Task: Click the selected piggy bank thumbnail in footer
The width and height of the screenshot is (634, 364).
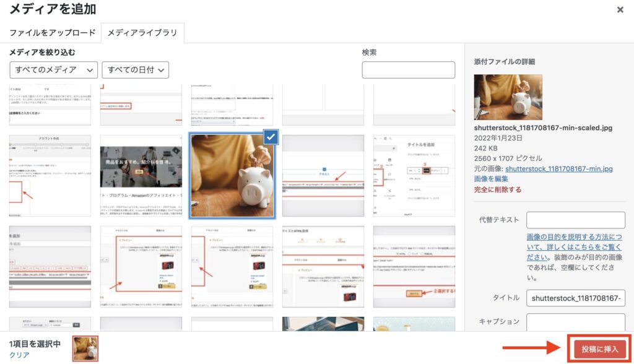Action: 85,349
